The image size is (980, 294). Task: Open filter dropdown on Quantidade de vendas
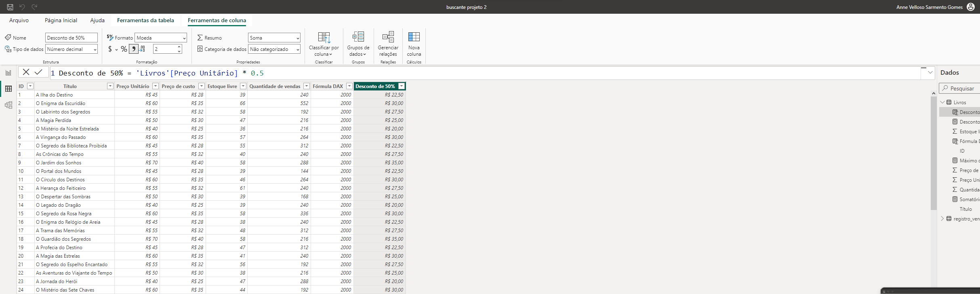pyautogui.click(x=307, y=86)
